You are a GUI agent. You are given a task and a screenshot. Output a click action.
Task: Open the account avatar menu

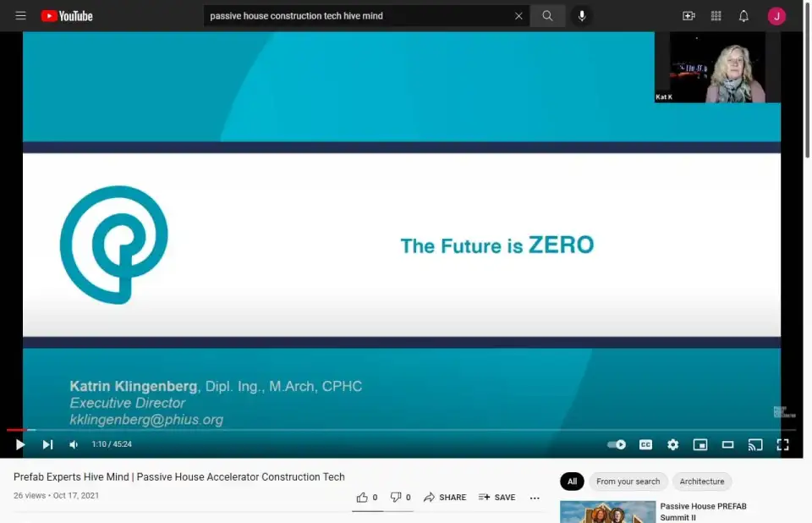tap(776, 16)
